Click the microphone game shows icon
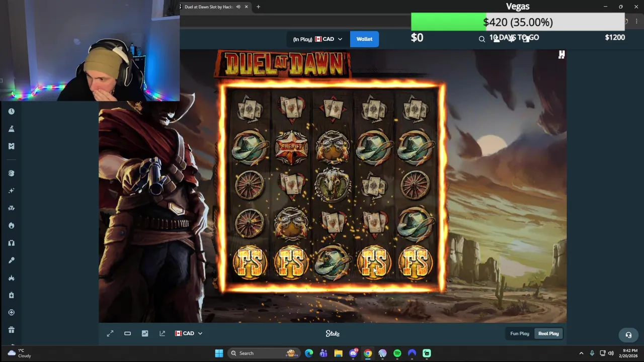The image size is (644, 362). (x=11, y=260)
